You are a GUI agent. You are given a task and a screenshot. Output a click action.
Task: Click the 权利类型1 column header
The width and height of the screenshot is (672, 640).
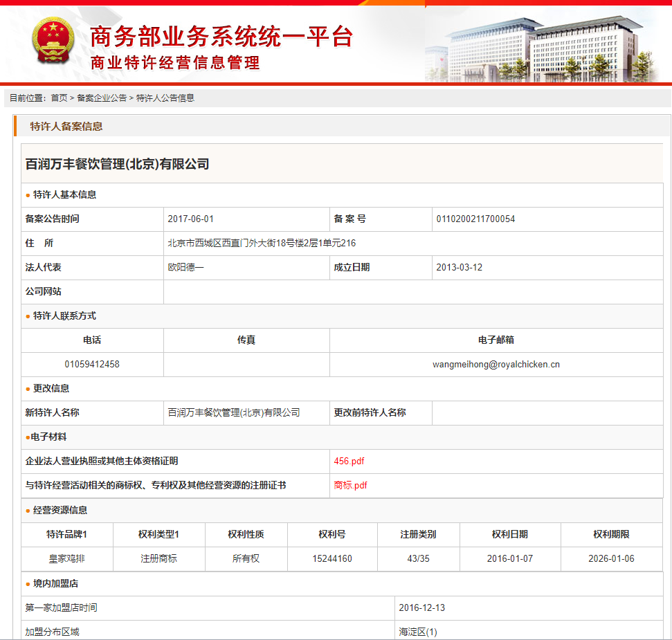click(158, 535)
